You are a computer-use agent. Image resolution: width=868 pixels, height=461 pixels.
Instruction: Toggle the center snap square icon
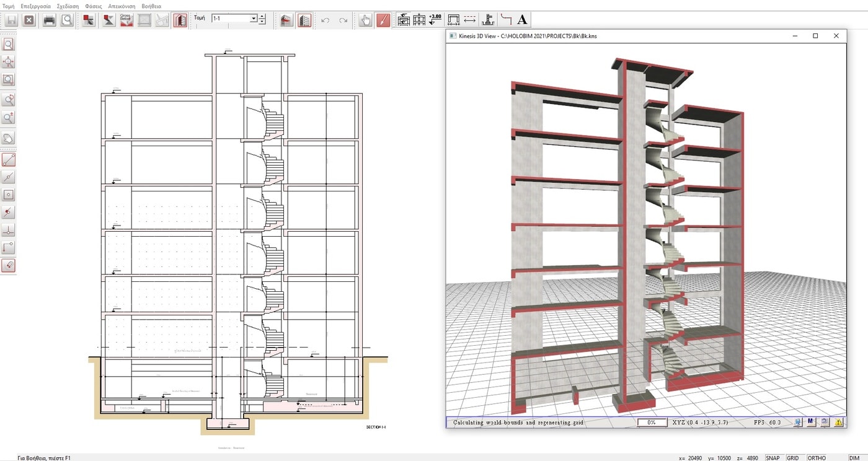(x=9, y=195)
